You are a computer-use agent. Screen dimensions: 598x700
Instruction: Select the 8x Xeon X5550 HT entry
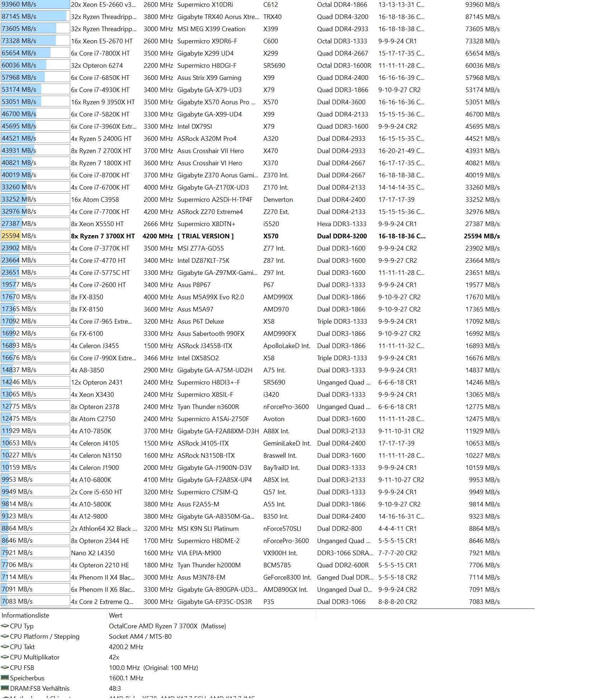pos(97,224)
